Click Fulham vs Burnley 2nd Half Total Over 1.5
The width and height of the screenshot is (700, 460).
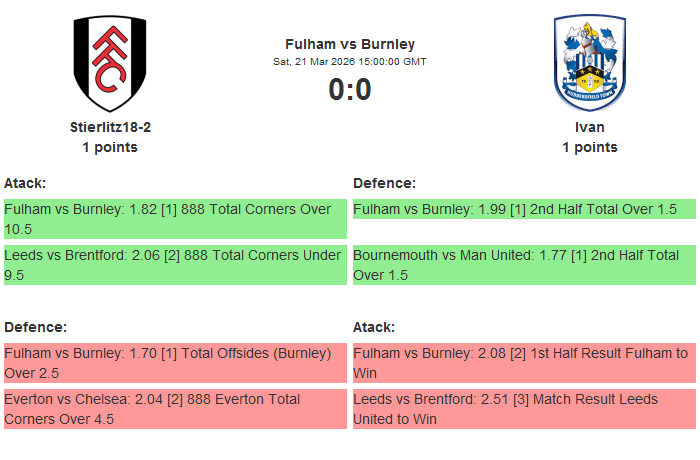(x=523, y=210)
